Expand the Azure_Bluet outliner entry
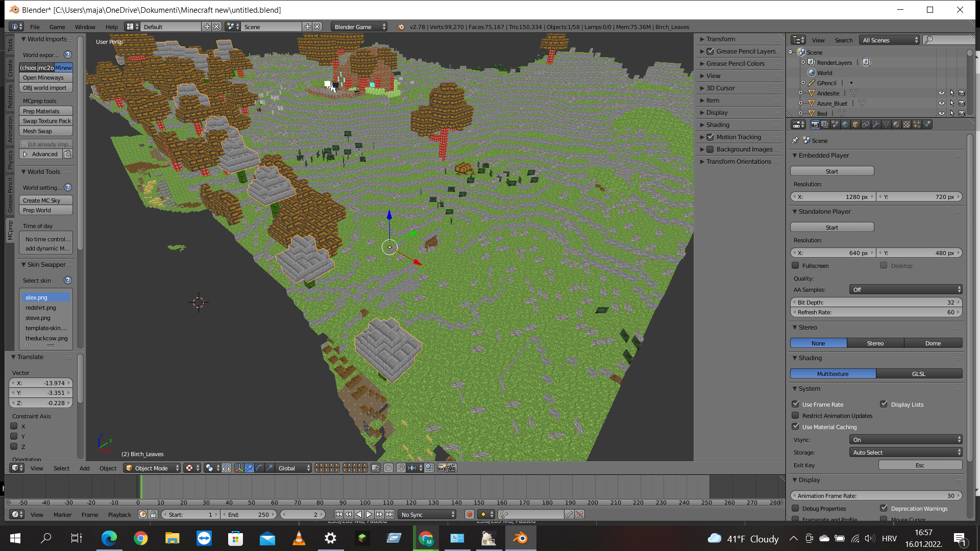980x551 pixels. 800,103
